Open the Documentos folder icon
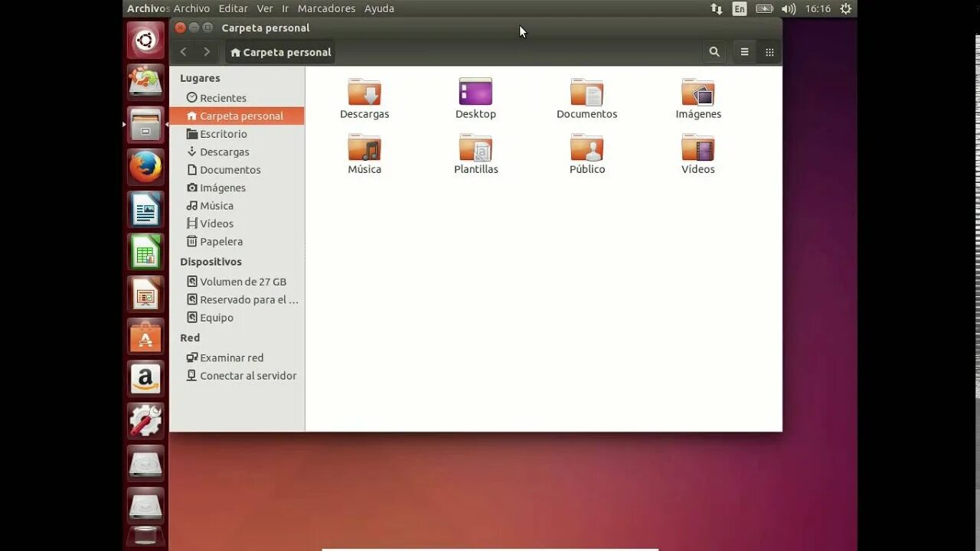This screenshot has height=551, width=980. [x=586, y=92]
